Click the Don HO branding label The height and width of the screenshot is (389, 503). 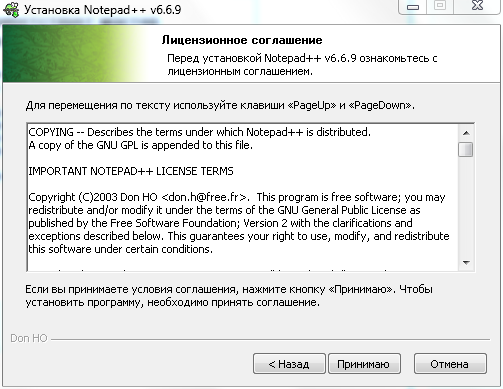[x=29, y=338]
